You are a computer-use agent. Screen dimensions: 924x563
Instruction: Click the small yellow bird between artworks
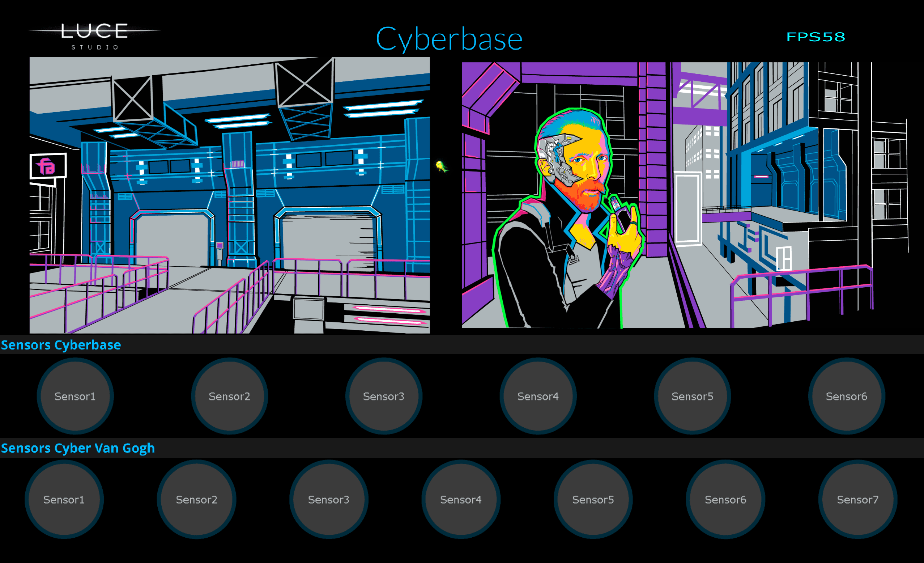441,166
